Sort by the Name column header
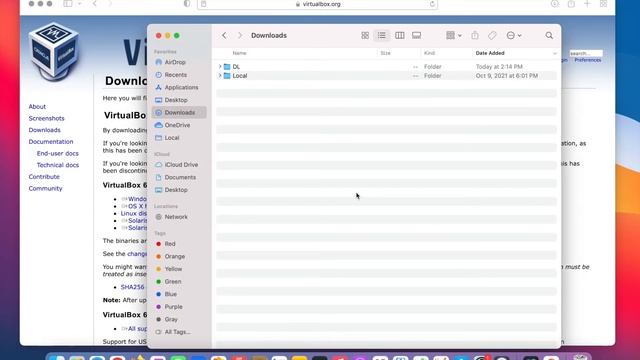Screen dimensions: 640x360 239,53
